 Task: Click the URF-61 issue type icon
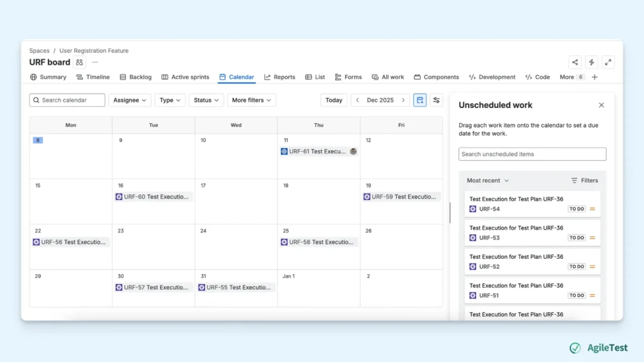point(284,151)
